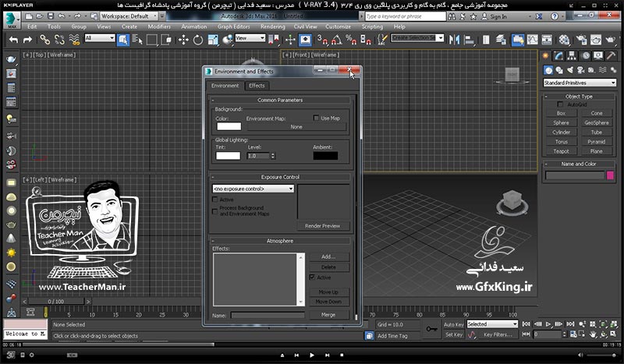
Task: Click the atmosphere Add... button
Action: point(328,256)
